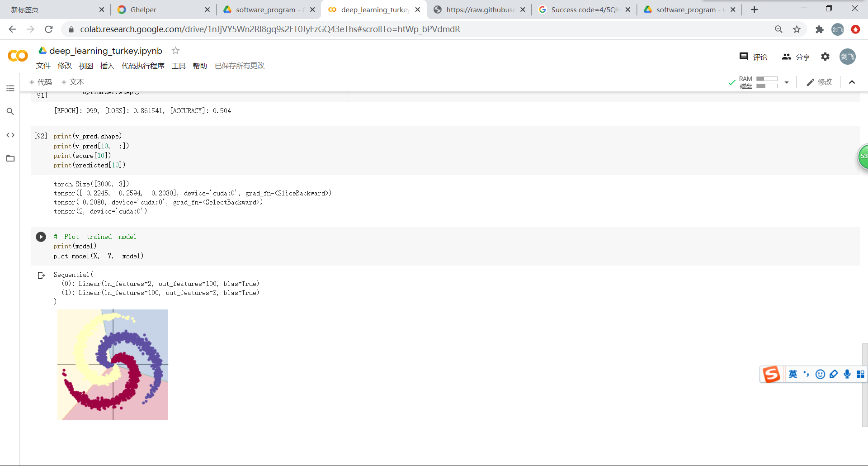Screen dimensions: 868x466
Task: Click the 已保存所有更改 saved status link
Action: click(240, 66)
